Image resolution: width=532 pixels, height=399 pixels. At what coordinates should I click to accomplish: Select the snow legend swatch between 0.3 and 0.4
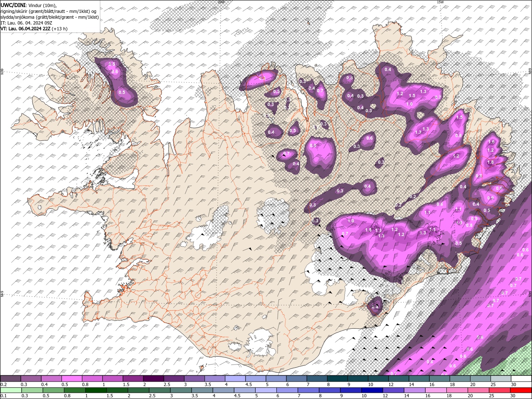tap(31, 379)
